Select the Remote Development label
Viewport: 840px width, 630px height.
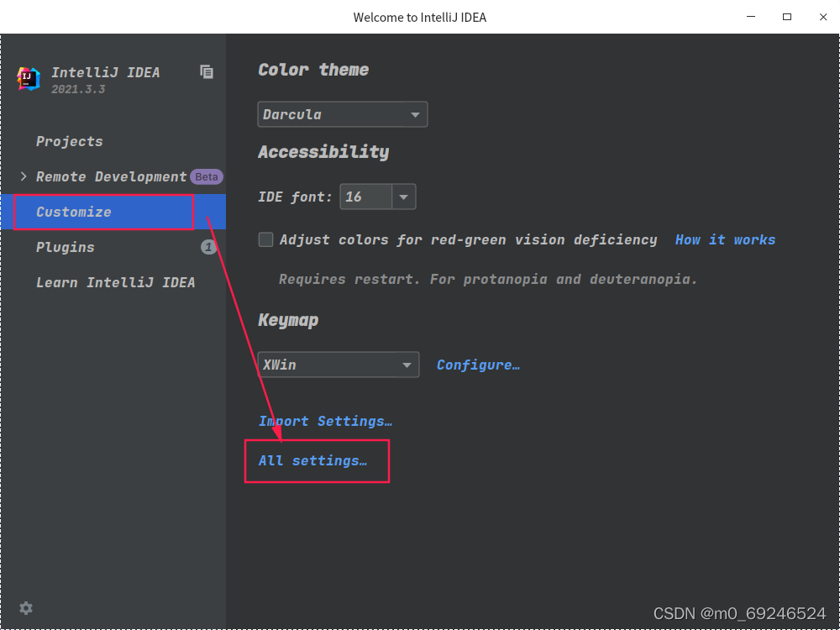112,176
